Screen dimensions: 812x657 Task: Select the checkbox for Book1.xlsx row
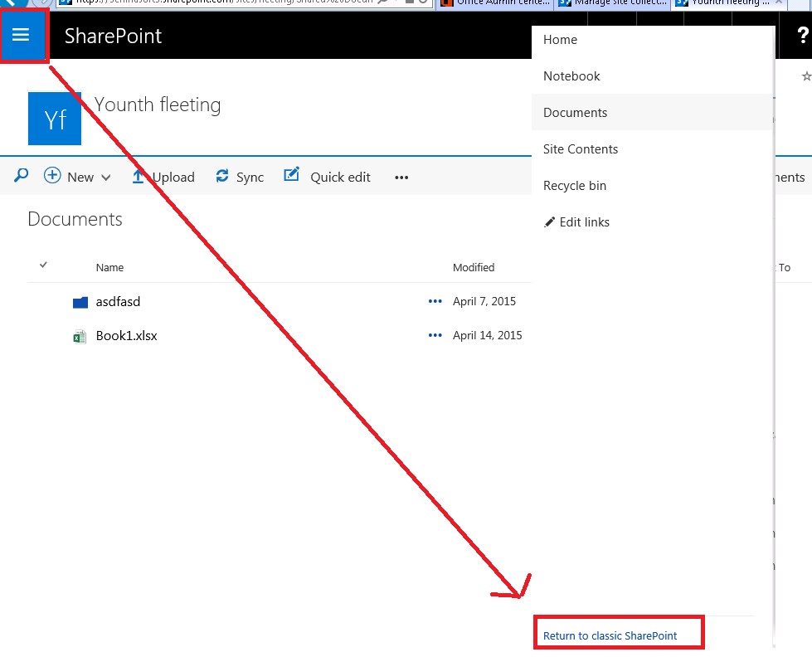[x=44, y=335]
